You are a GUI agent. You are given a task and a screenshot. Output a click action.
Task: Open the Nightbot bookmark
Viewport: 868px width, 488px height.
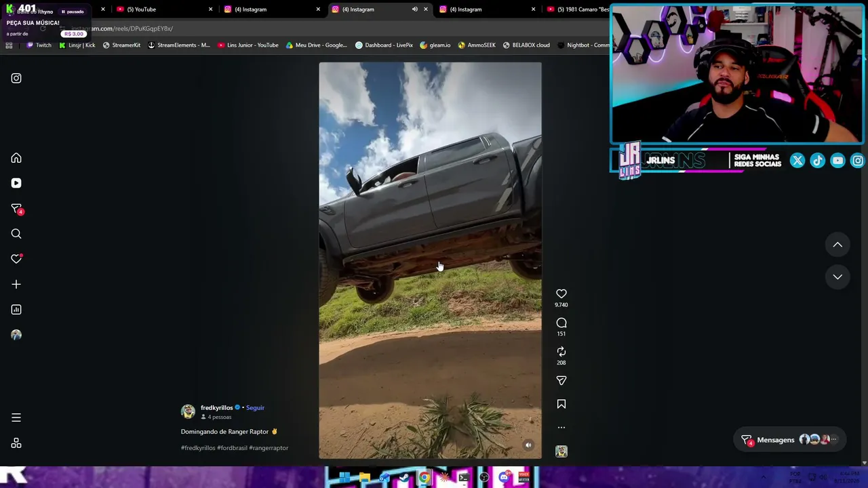tap(584, 45)
